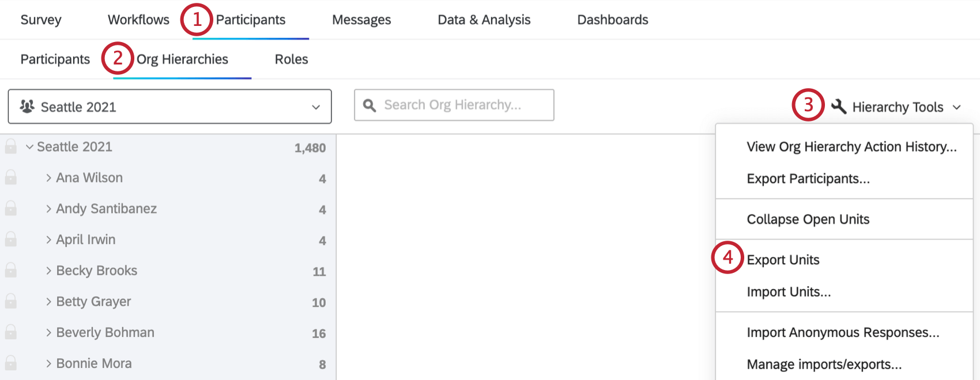The image size is (980, 380).
Task: Choose Import Anonymous Responses option
Action: click(x=843, y=332)
